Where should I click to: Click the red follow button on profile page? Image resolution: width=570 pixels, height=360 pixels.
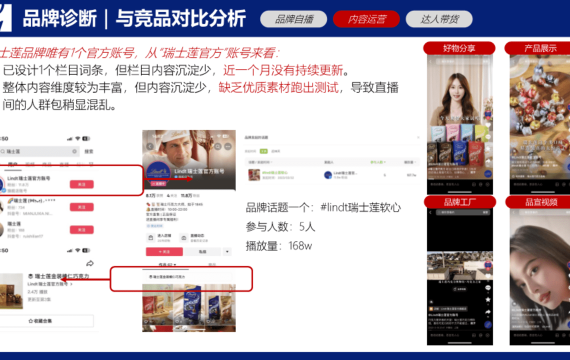164,252
